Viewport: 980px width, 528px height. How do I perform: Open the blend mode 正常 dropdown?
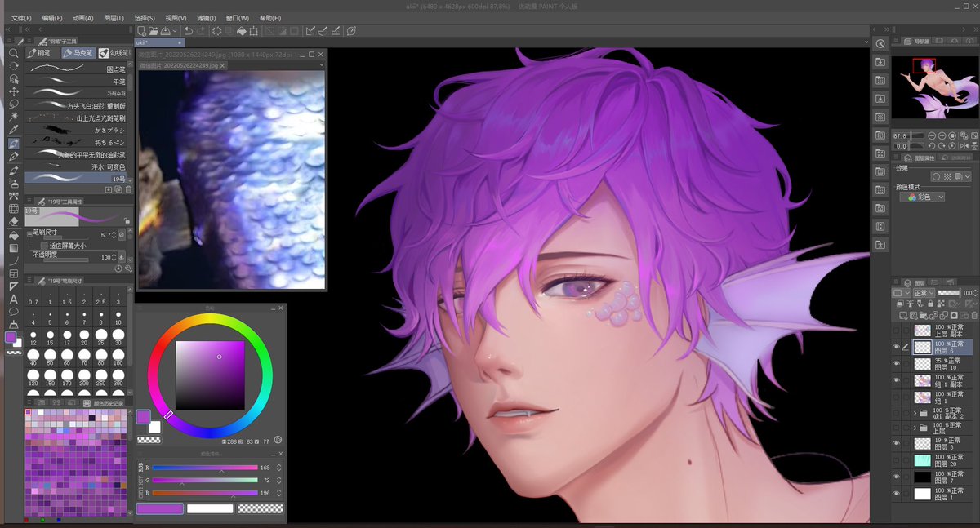tap(924, 292)
